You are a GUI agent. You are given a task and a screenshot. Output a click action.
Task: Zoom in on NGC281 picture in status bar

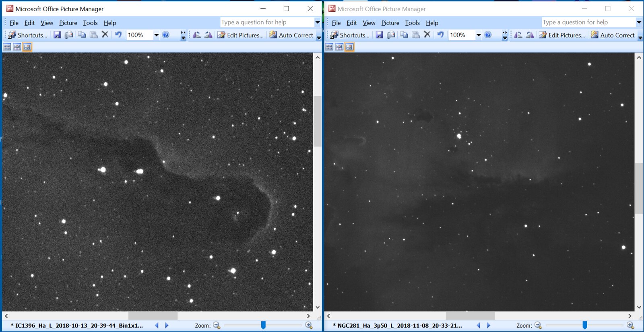(630, 325)
